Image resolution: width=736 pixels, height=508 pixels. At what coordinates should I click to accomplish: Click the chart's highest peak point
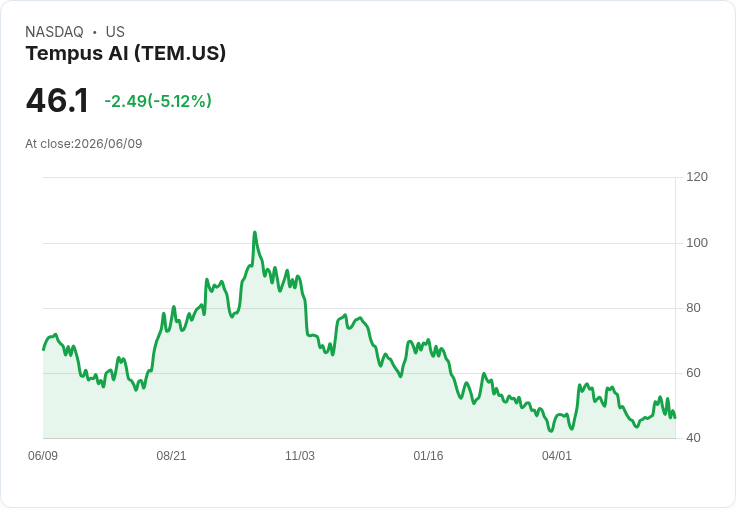click(255, 232)
